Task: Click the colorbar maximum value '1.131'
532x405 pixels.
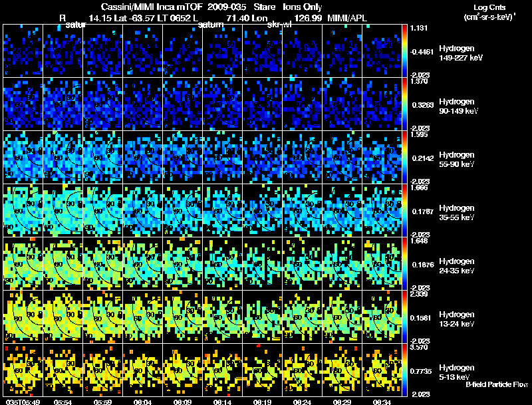Action: pyautogui.click(x=420, y=28)
